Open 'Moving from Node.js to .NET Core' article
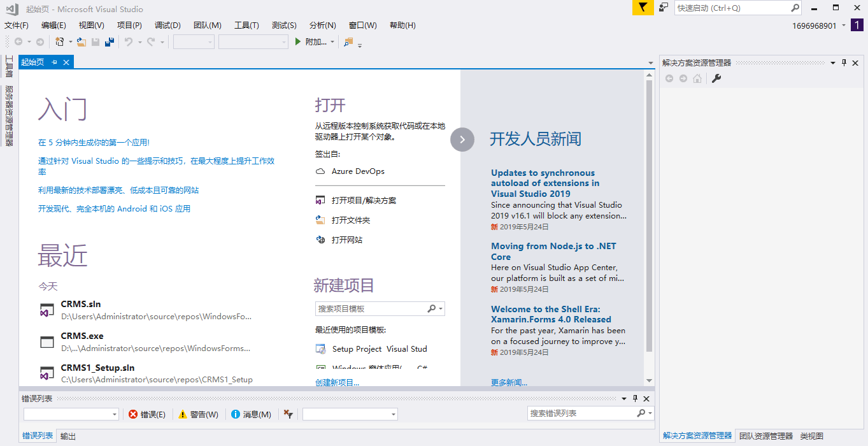The height and width of the screenshot is (446, 868). tap(553, 252)
